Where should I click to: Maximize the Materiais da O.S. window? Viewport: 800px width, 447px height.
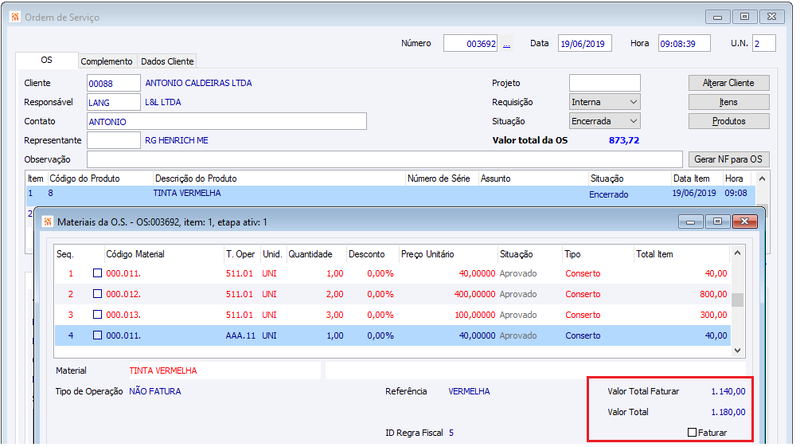click(717, 221)
